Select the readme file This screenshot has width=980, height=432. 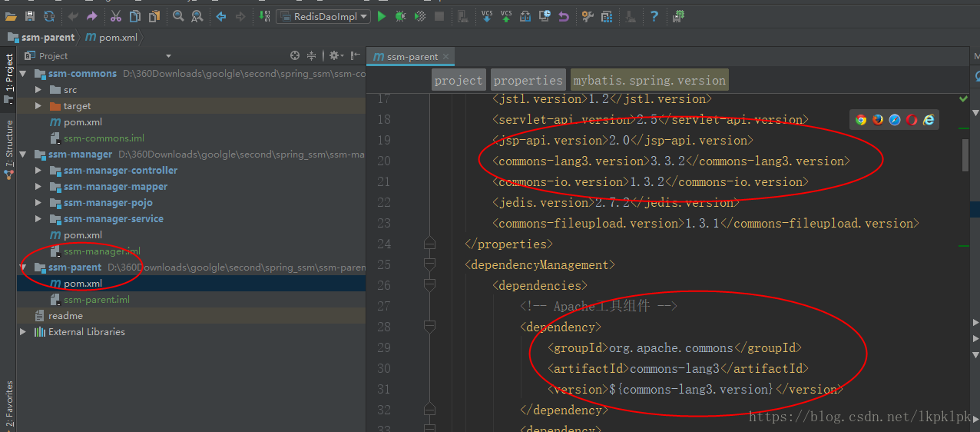click(65, 316)
